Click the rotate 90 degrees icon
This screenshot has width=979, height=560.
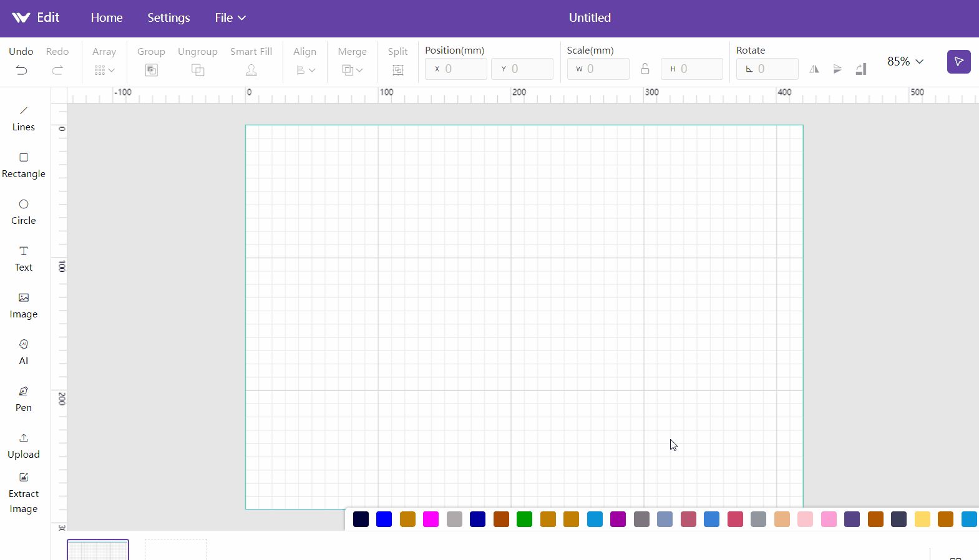(x=861, y=69)
